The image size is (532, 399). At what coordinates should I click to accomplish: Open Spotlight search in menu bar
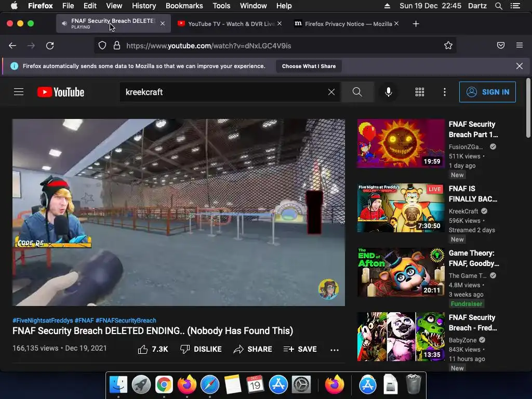[x=498, y=6]
